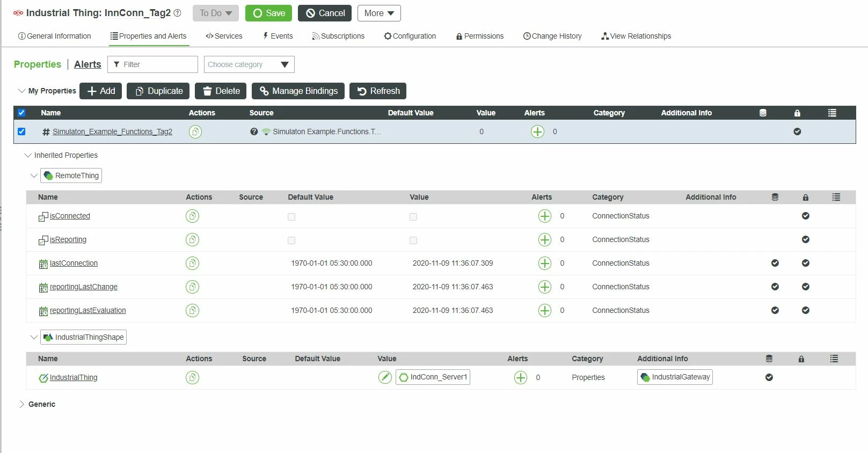The height and width of the screenshot is (453, 868).
Task: Add alert for Simulaton_Example_Functions_Tag2 property
Action: pos(537,131)
